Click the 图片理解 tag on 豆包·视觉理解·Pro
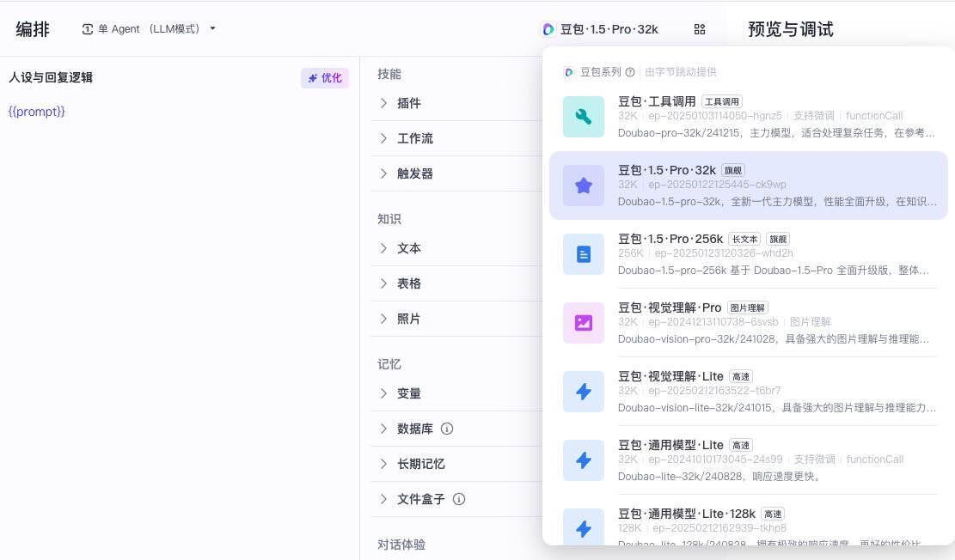This screenshot has height=560, width=955. pyautogui.click(x=747, y=308)
